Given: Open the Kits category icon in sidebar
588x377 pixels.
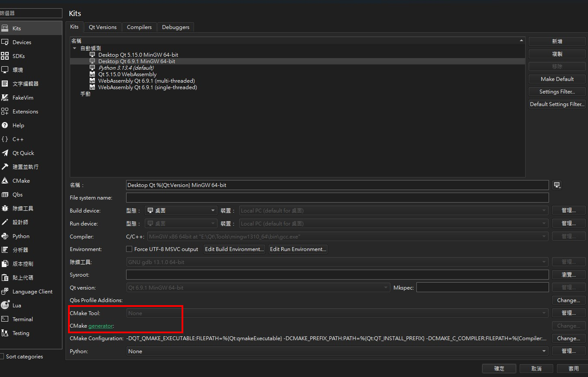Looking at the screenshot, I should click(5, 28).
